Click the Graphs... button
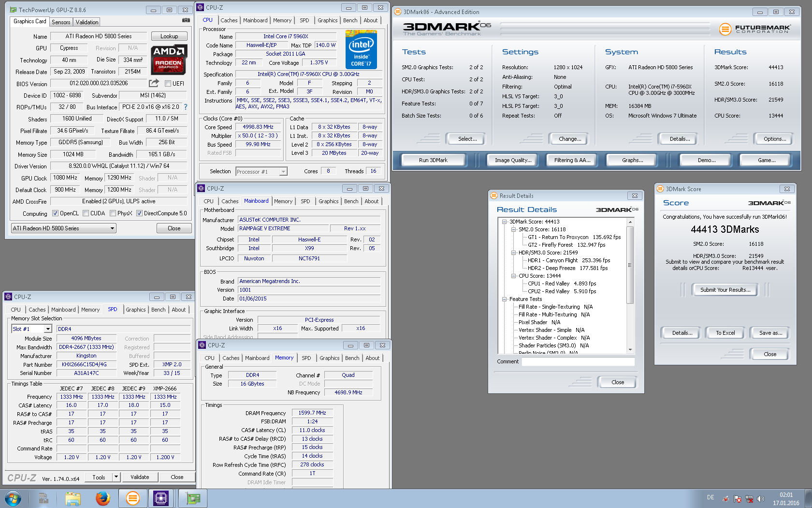 pyautogui.click(x=632, y=160)
